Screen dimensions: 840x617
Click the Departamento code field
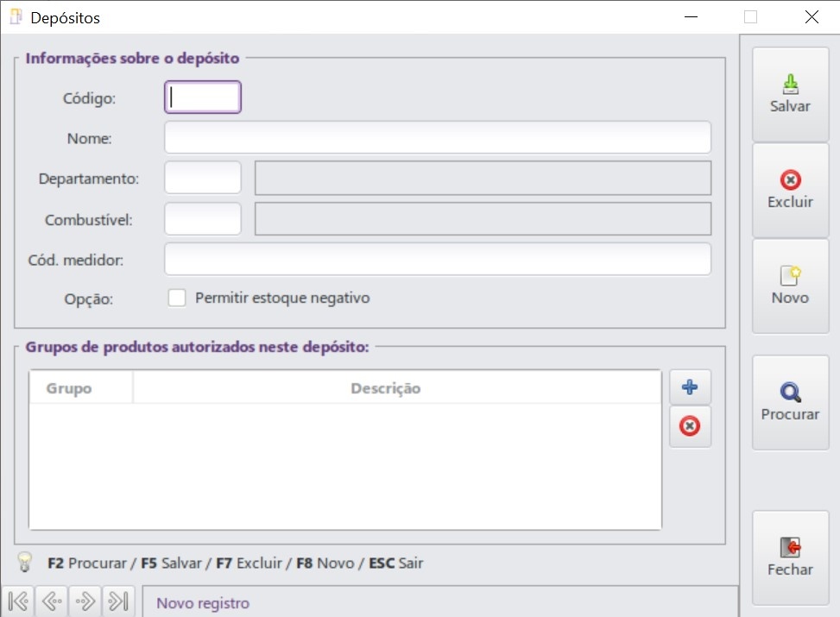pos(203,178)
